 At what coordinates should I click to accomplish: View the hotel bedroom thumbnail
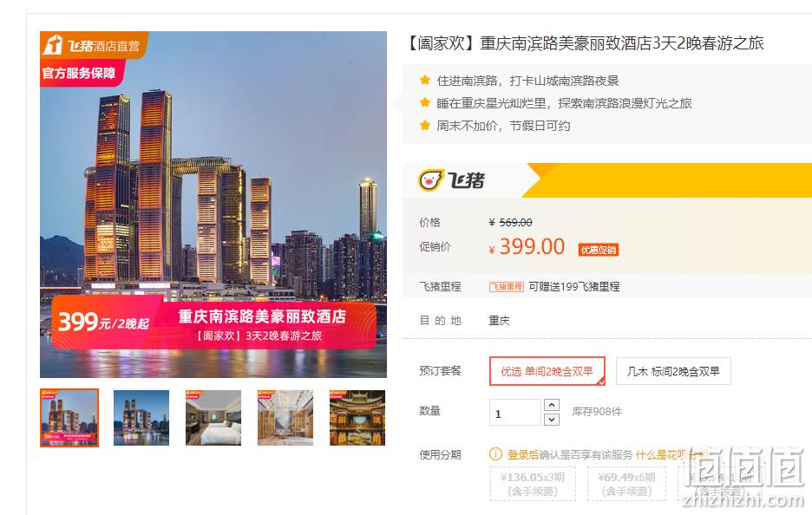pos(213,418)
